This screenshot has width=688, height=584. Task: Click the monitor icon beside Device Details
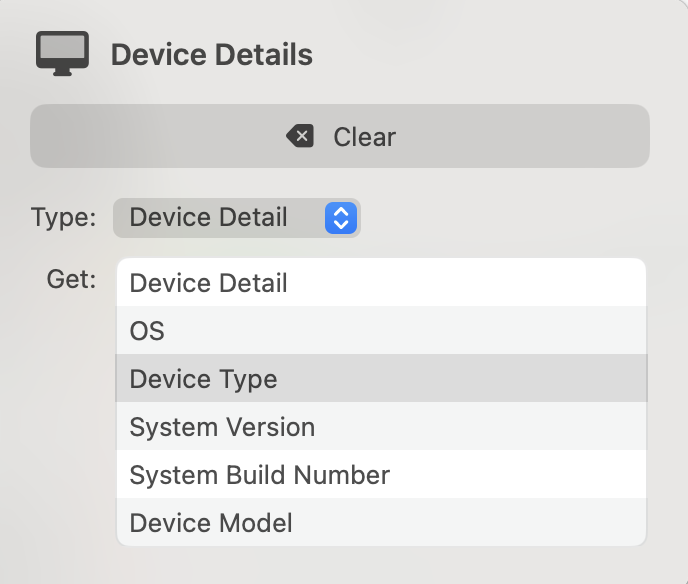click(62, 53)
